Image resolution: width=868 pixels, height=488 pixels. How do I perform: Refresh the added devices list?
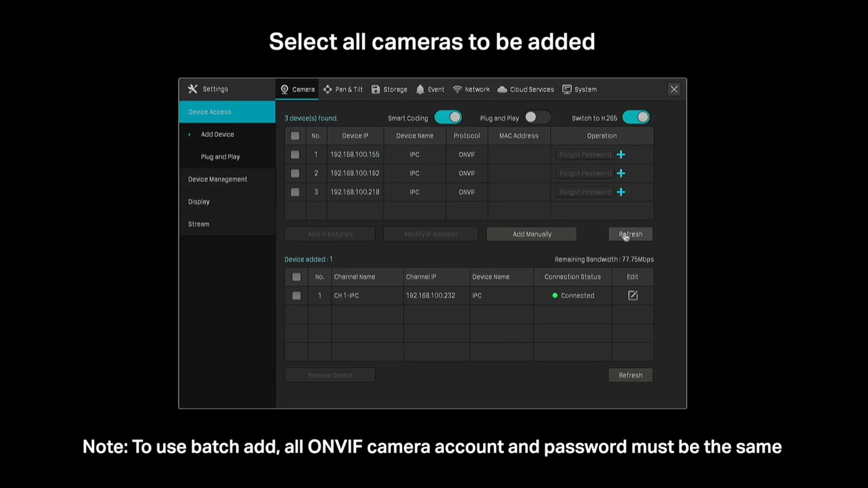click(630, 375)
